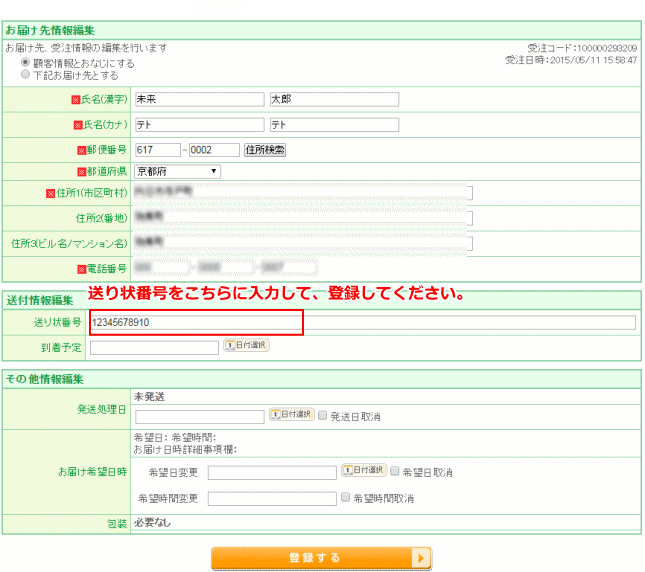Screen dimensions: 645x572
Task: Click the 必要なし packaging value text
Action: tap(152, 523)
